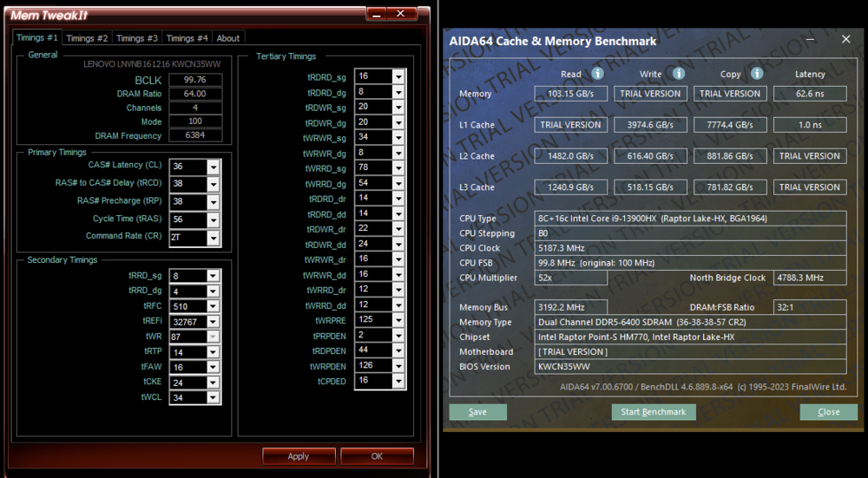This screenshot has width=868, height=478.
Task: Close AIDA64 window with X icon
Action: point(845,39)
